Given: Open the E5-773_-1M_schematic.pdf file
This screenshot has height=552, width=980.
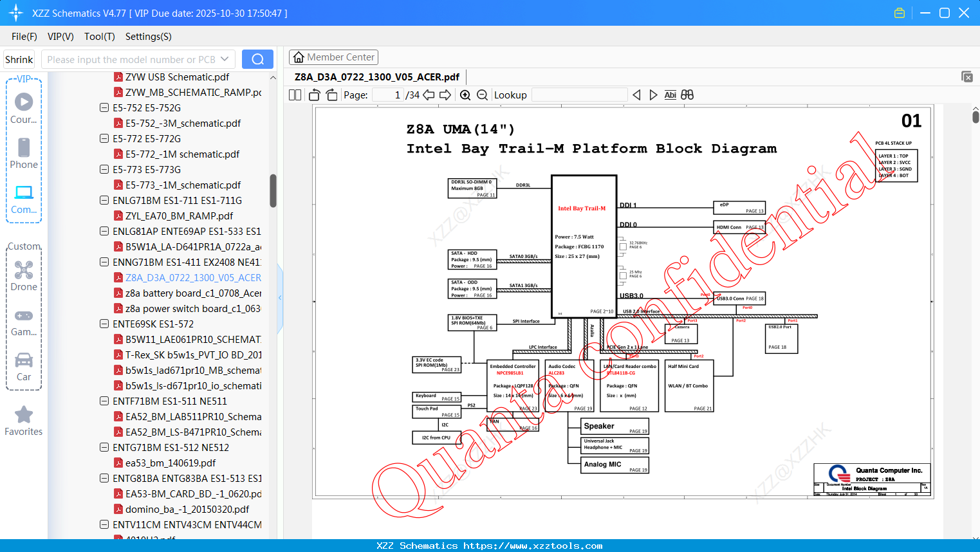Looking at the screenshot, I should point(183,185).
